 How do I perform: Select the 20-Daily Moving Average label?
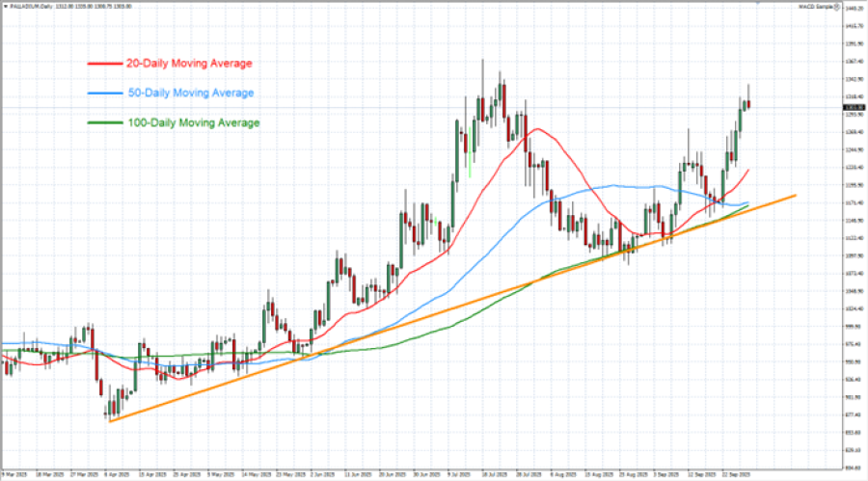(189, 64)
